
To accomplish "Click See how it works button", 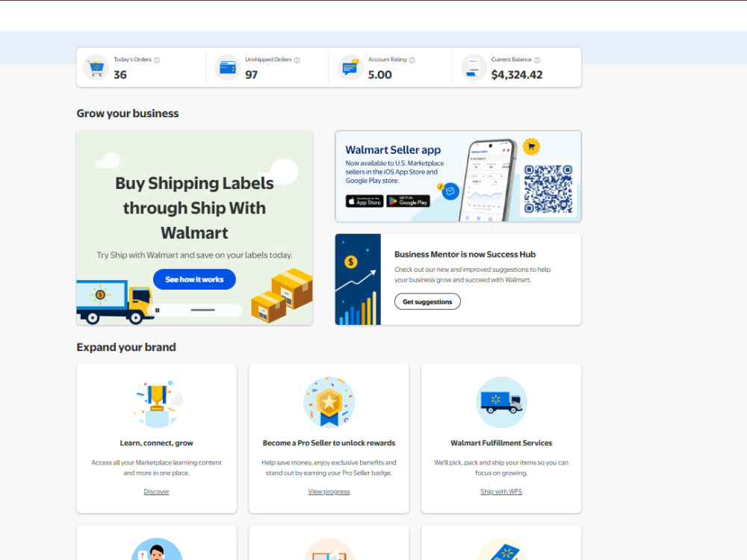I will pyautogui.click(x=194, y=279).
